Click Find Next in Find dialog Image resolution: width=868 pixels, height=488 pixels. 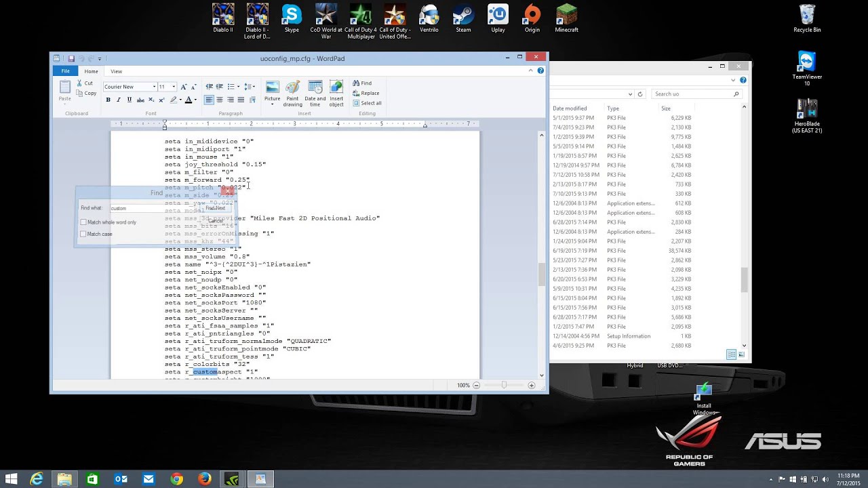click(x=215, y=208)
